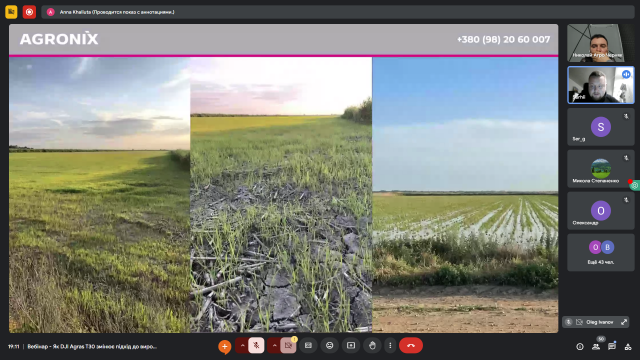Select the Олександр participant tile

point(601,211)
